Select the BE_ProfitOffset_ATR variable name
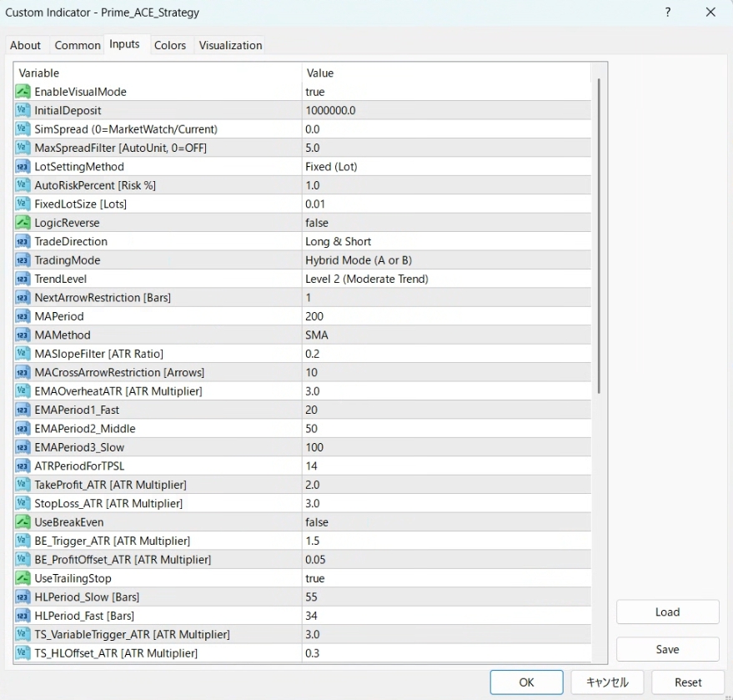The width and height of the screenshot is (733, 700). click(x=123, y=560)
